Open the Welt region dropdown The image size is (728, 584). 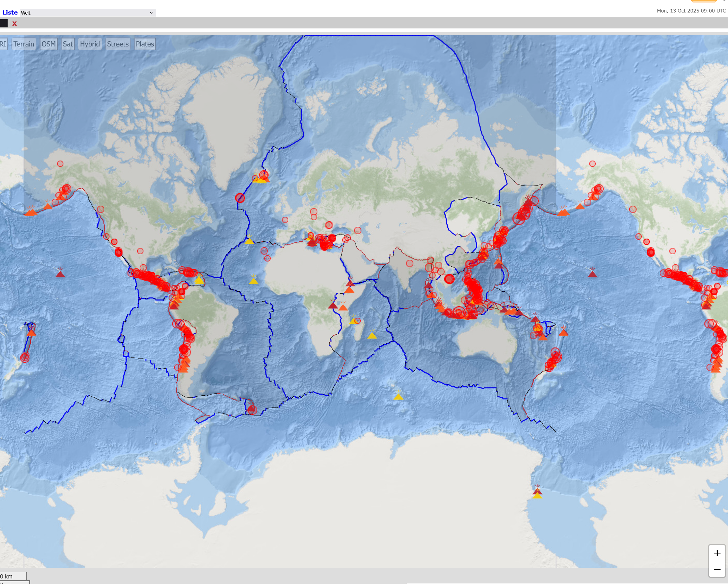click(88, 13)
